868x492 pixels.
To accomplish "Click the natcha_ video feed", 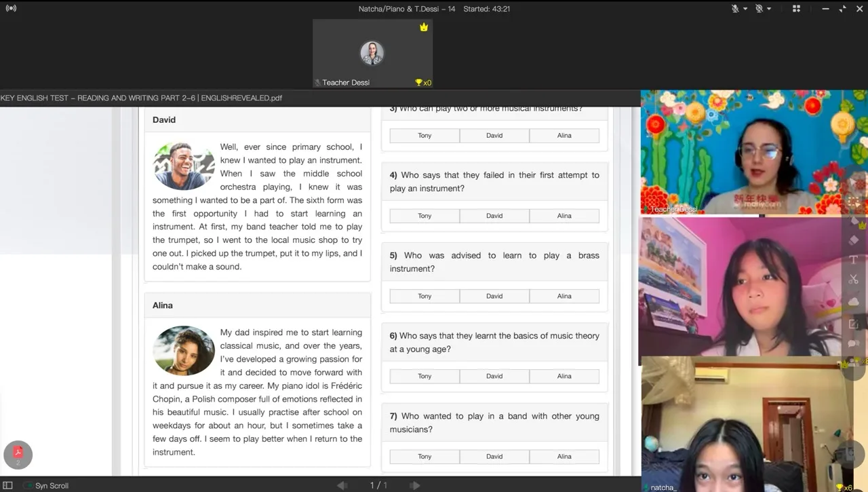I will pyautogui.click(x=754, y=424).
